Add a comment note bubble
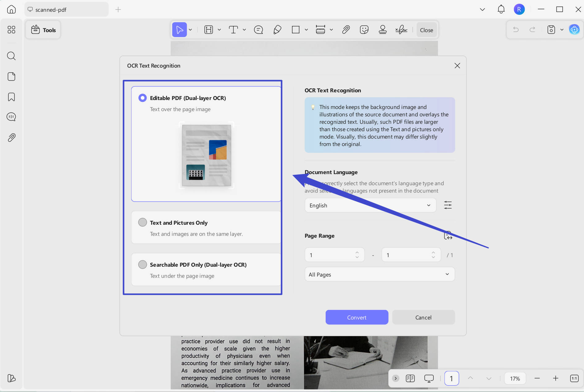 [x=258, y=30]
